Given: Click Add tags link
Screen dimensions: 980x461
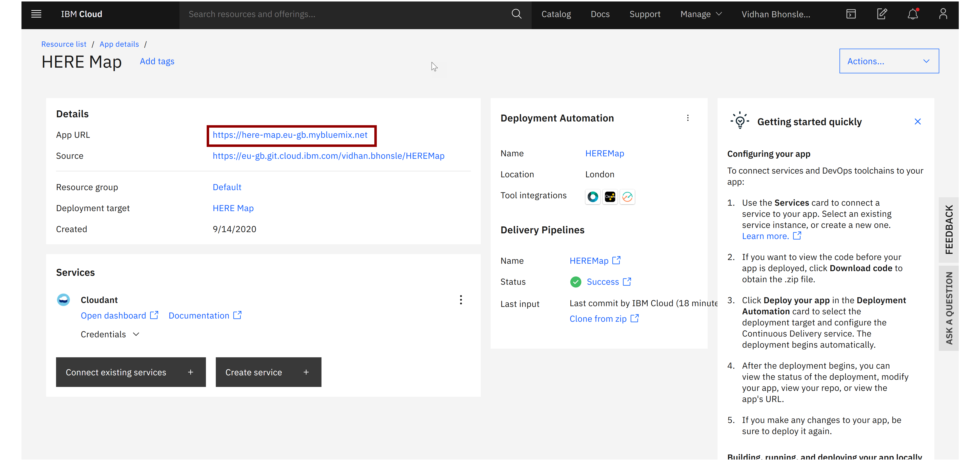Looking at the screenshot, I should click(x=157, y=61).
